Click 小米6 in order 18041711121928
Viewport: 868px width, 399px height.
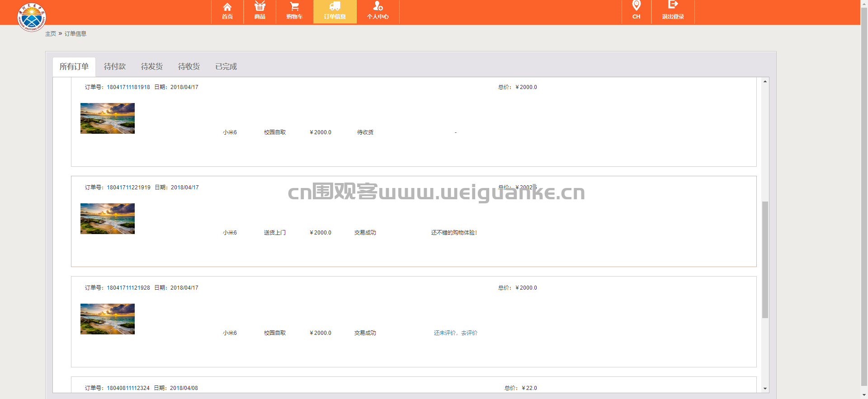tap(230, 333)
